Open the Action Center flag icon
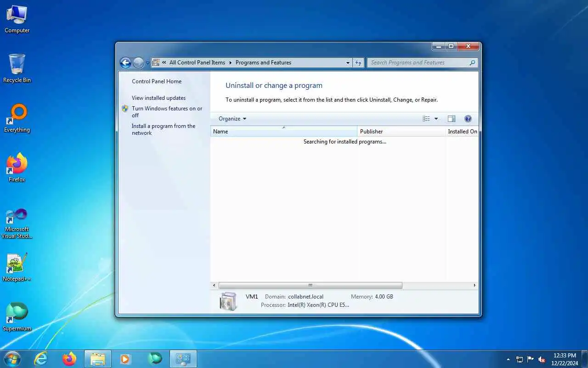This screenshot has width=588, height=368. click(x=531, y=359)
